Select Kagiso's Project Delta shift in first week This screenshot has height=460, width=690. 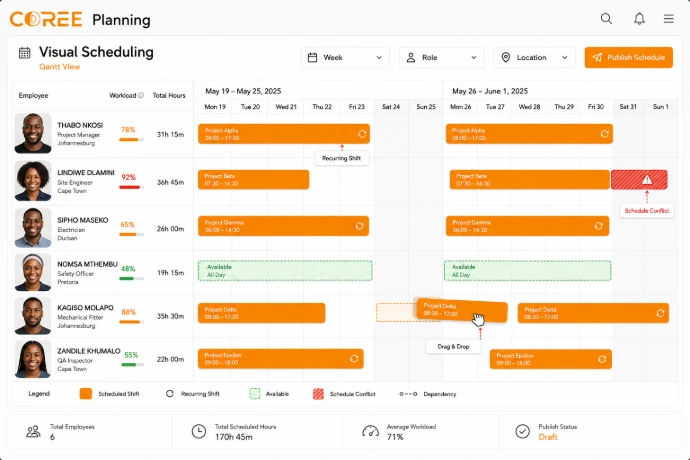click(x=261, y=313)
